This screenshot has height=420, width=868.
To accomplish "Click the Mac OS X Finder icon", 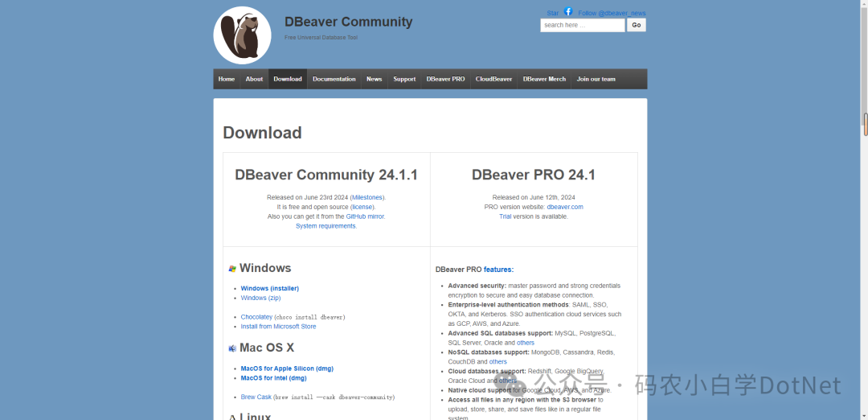I will coord(232,348).
